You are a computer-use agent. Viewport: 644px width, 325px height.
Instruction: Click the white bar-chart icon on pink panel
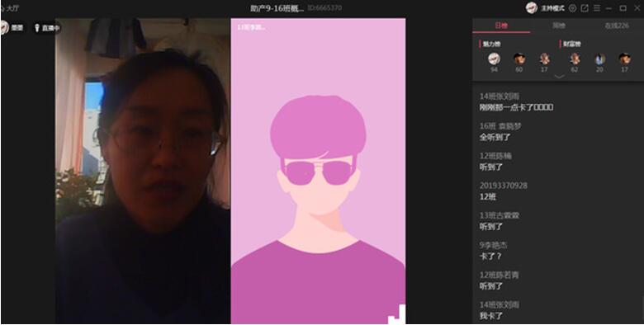[x=397, y=314]
